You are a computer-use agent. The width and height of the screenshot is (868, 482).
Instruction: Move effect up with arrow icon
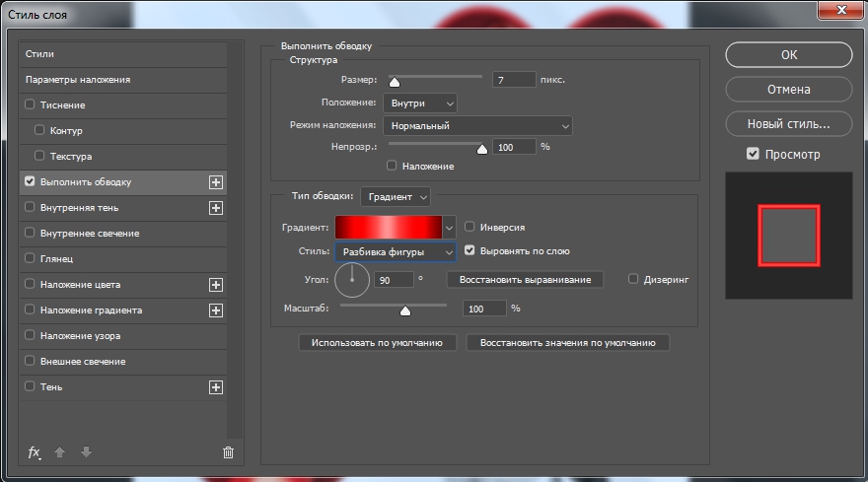point(59,452)
